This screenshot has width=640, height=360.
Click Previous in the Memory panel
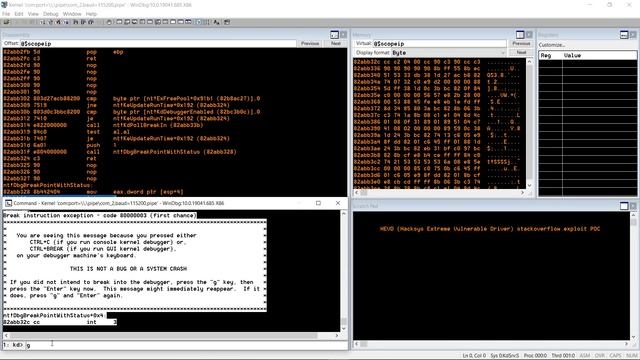(521, 43)
